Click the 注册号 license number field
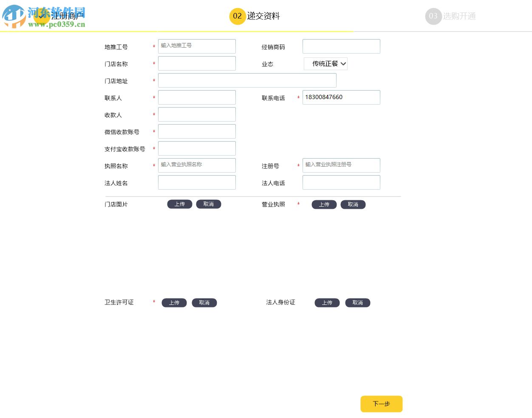The height and width of the screenshot is (418, 532). [341, 165]
